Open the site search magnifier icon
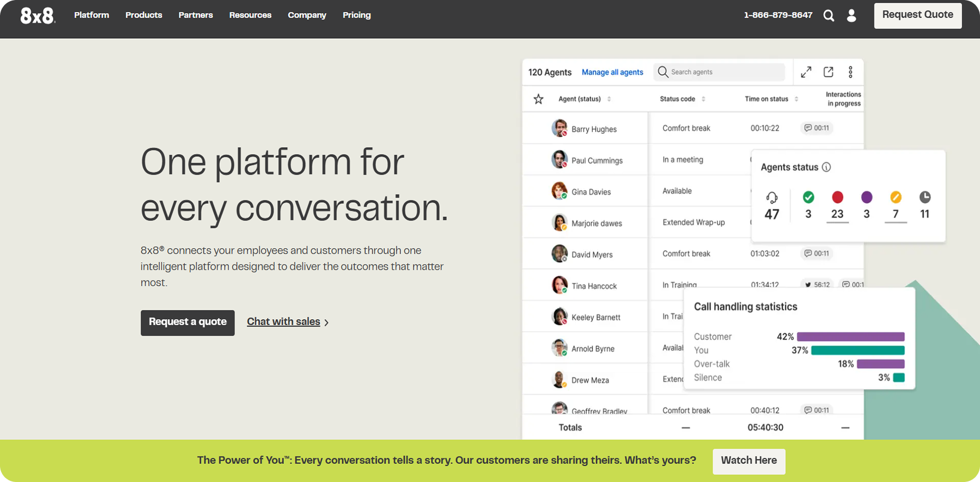This screenshot has height=482, width=980. tap(829, 16)
